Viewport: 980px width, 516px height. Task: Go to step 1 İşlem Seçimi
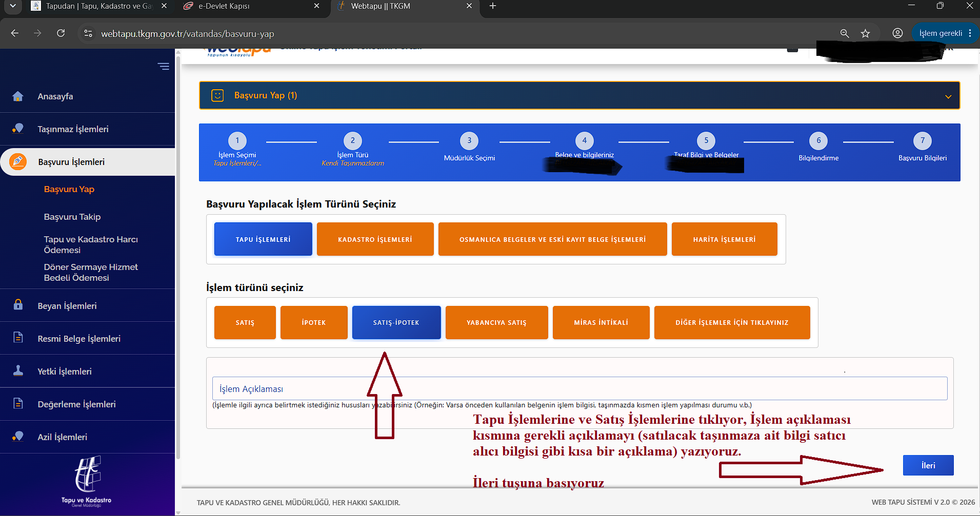(x=237, y=140)
